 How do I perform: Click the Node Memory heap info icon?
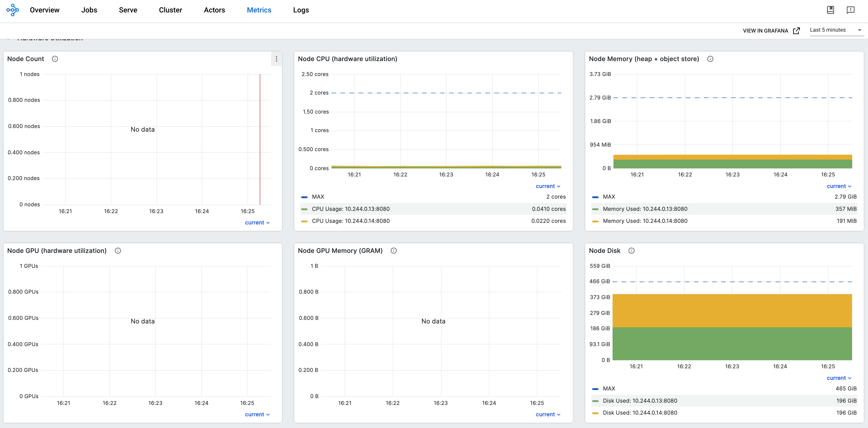click(710, 59)
